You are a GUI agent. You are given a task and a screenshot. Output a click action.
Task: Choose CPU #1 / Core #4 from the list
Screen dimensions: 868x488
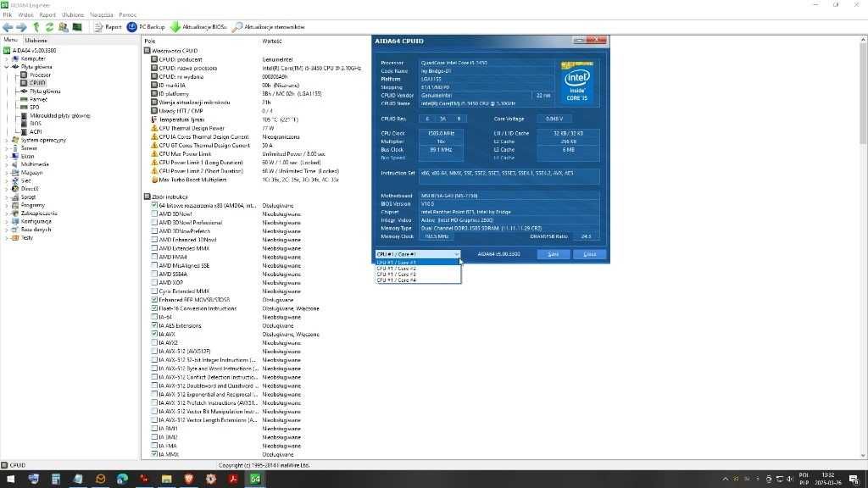click(418, 280)
